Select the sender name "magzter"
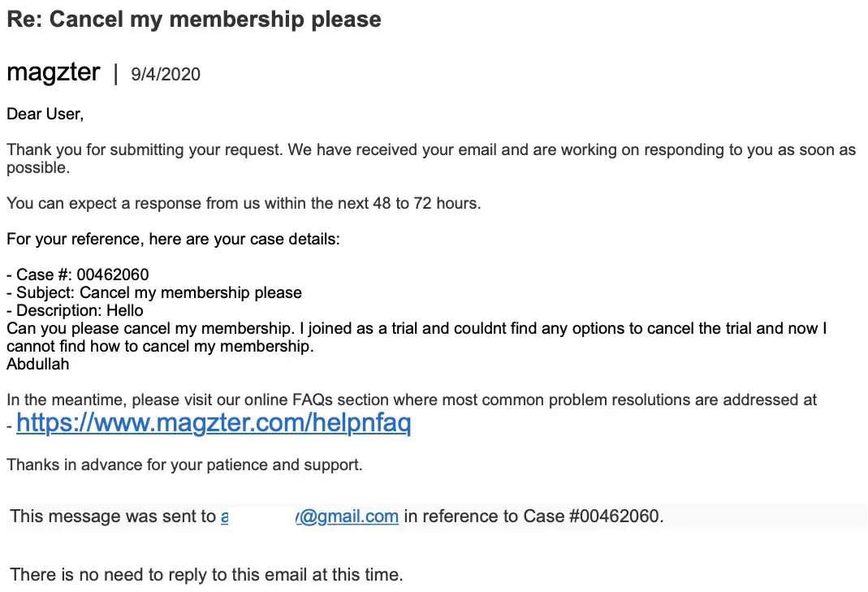This screenshot has width=868, height=592. 54,72
